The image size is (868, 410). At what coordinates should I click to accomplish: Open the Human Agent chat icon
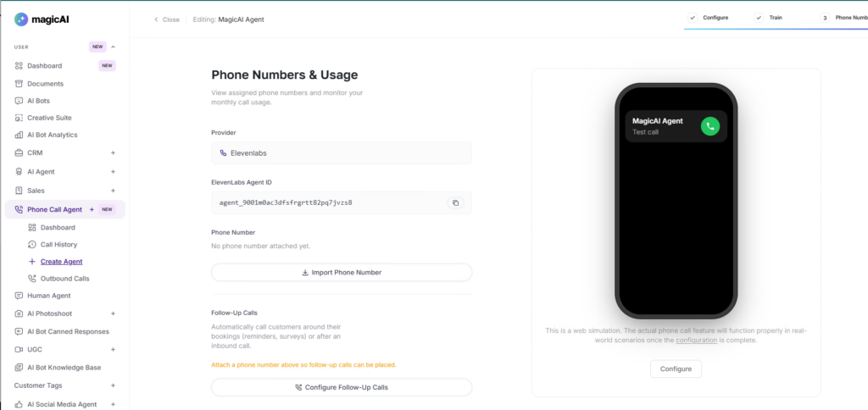19,296
